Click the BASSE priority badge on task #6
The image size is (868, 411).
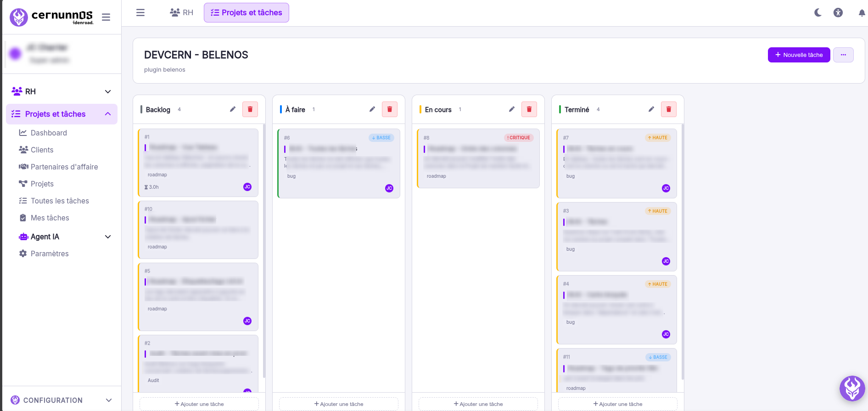tap(381, 138)
